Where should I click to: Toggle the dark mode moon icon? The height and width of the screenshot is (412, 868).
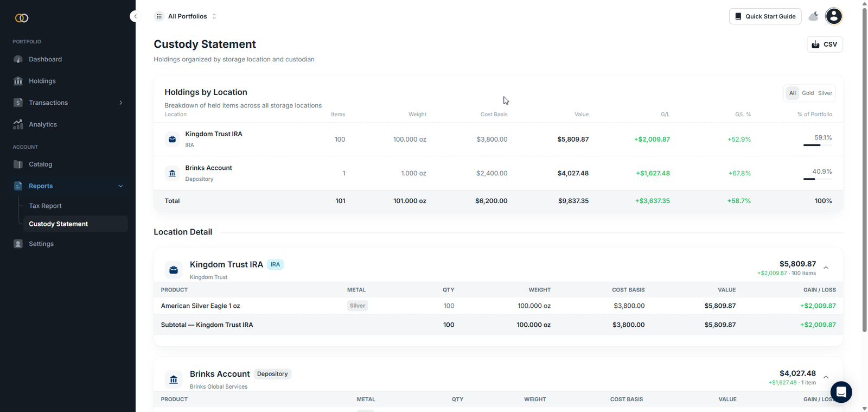click(813, 16)
